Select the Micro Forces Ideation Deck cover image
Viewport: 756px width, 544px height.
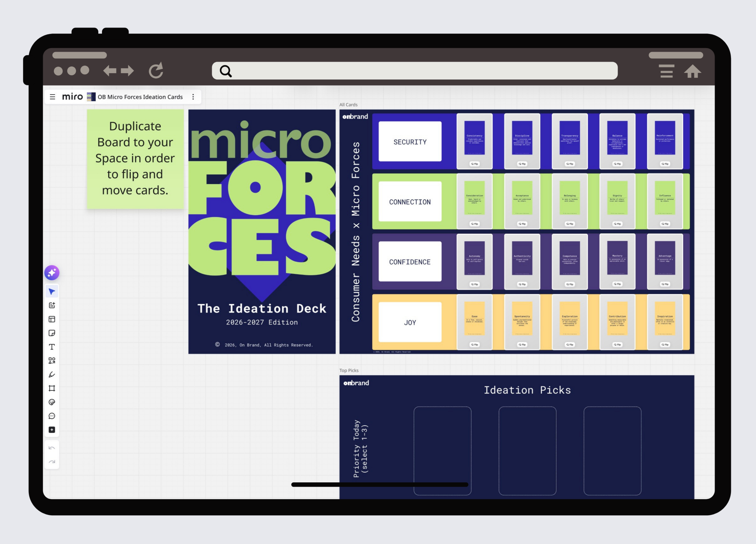click(262, 231)
